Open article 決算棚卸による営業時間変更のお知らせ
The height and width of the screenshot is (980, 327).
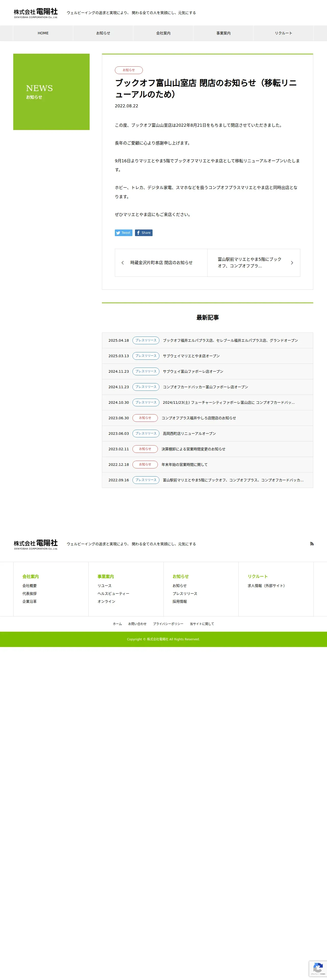coord(193,449)
